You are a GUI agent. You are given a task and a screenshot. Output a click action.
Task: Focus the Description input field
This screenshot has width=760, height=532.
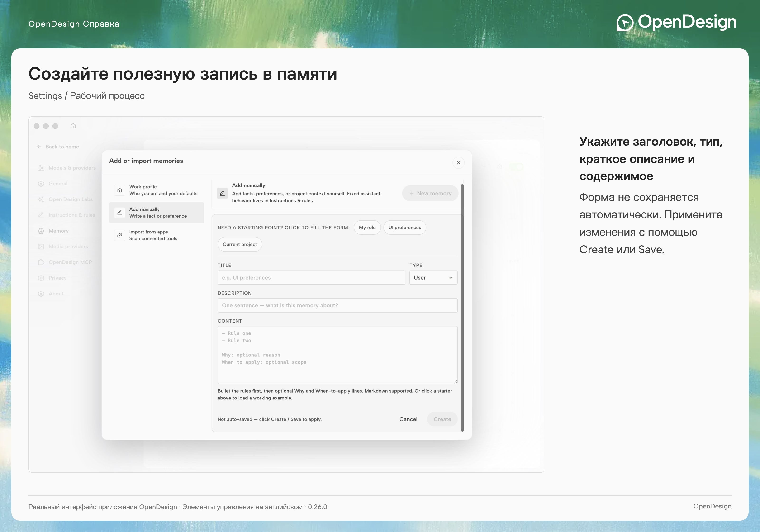pos(337,305)
